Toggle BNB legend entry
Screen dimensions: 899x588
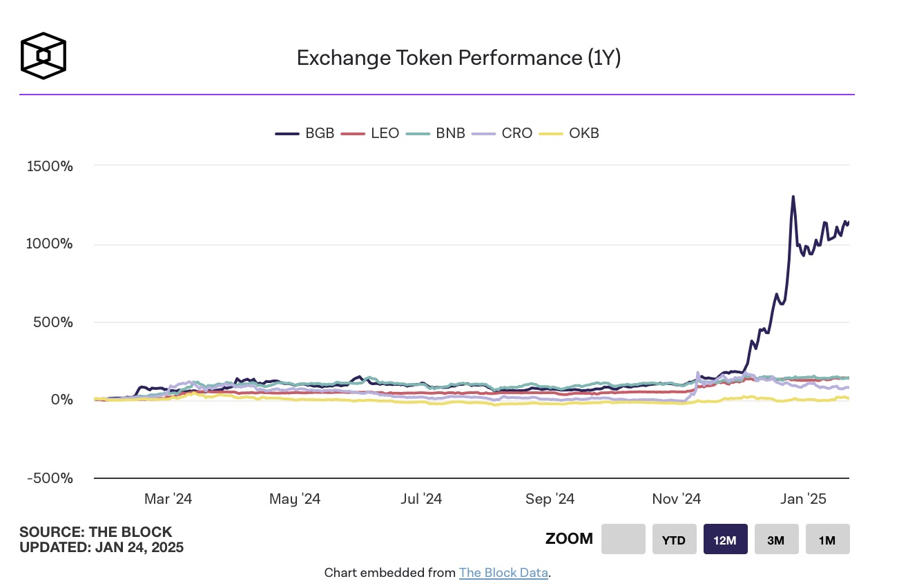(x=436, y=133)
